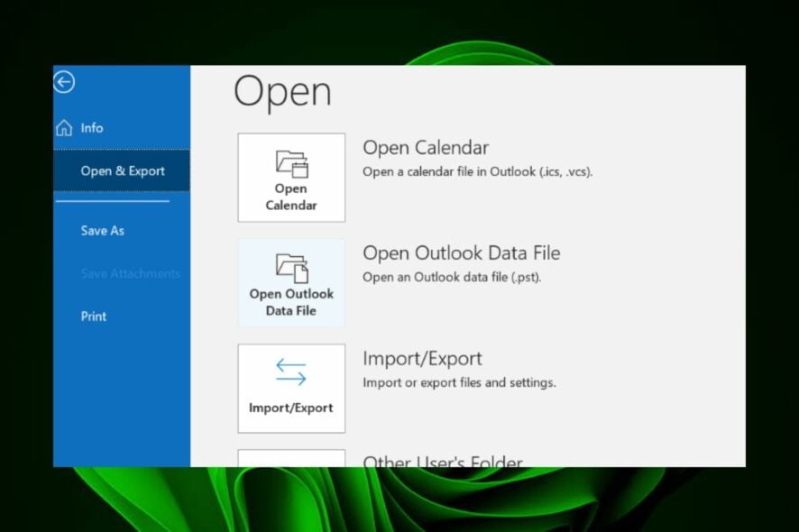The height and width of the screenshot is (532, 799).
Task: Click the house icon next to Info
Action: pyautogui.click(x=63, y=127)
